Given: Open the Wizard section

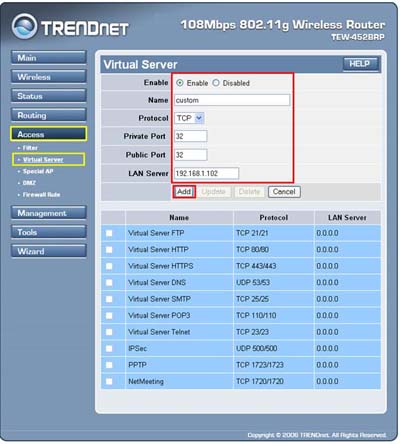Looking at the screenshot, I should pos(49,251).
